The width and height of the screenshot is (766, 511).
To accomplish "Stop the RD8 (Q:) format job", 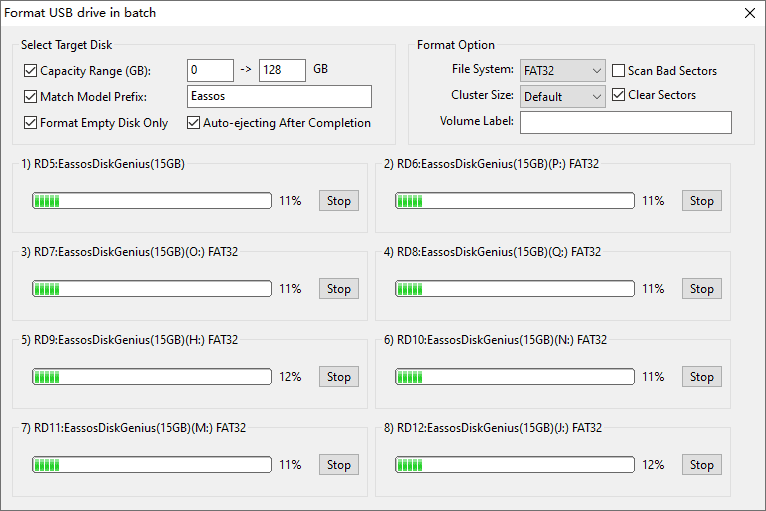I will click(702, 289).
